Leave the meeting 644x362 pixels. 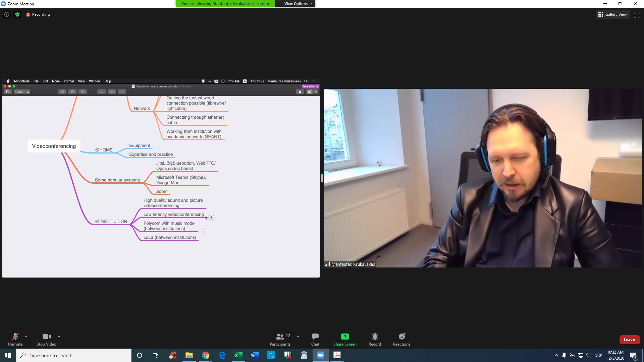coord(629,340)
